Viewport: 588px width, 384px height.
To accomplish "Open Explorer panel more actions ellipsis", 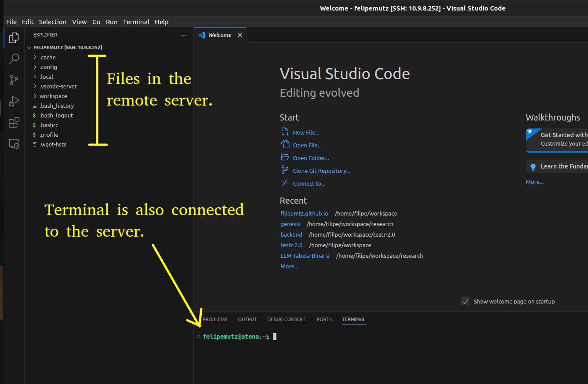I will [183, 35].
